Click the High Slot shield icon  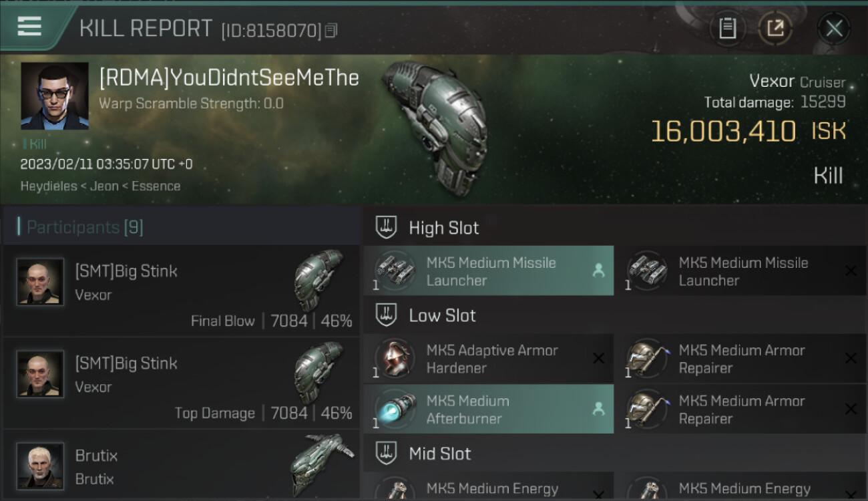[x=386, y=227]
